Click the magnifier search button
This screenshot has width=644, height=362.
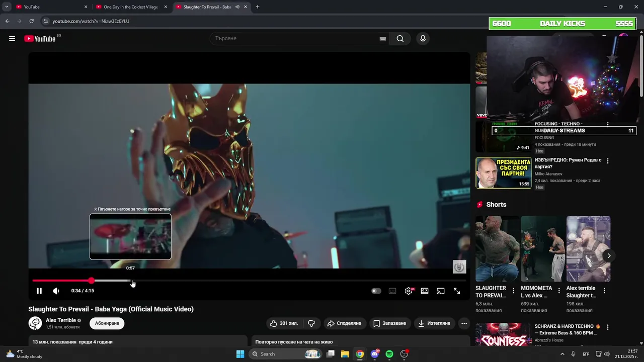pyautogui.click(x=400, y=39)
